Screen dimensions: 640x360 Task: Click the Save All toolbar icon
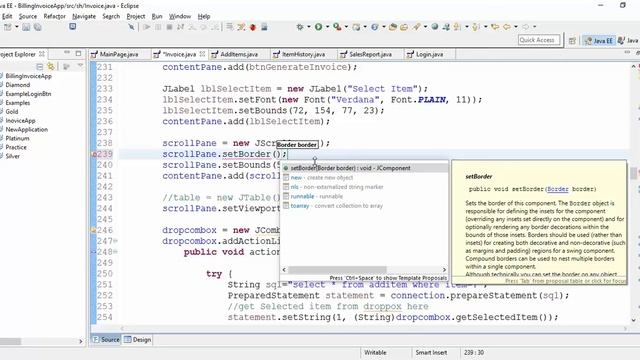click(38, 27)
